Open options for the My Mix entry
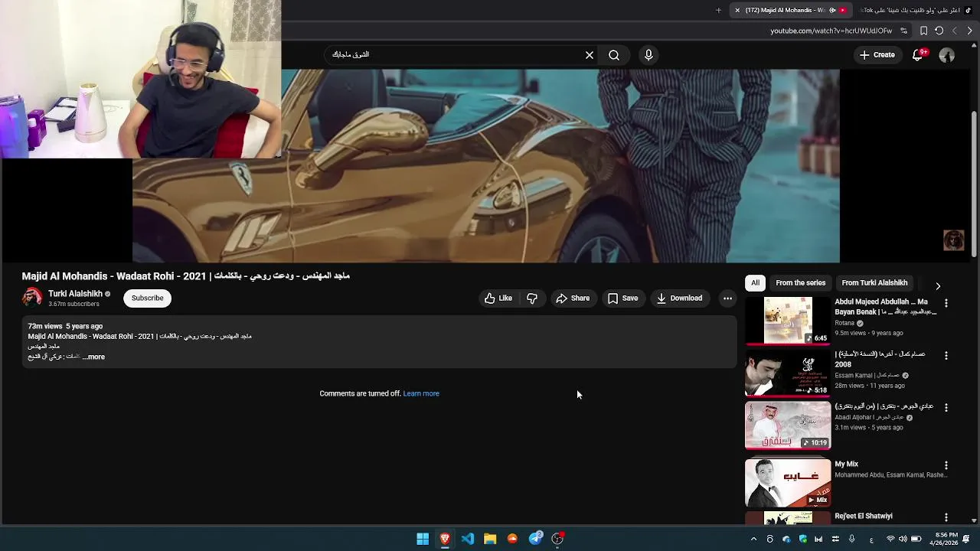Screen dimensions: 980x551 tap(946, 465)
